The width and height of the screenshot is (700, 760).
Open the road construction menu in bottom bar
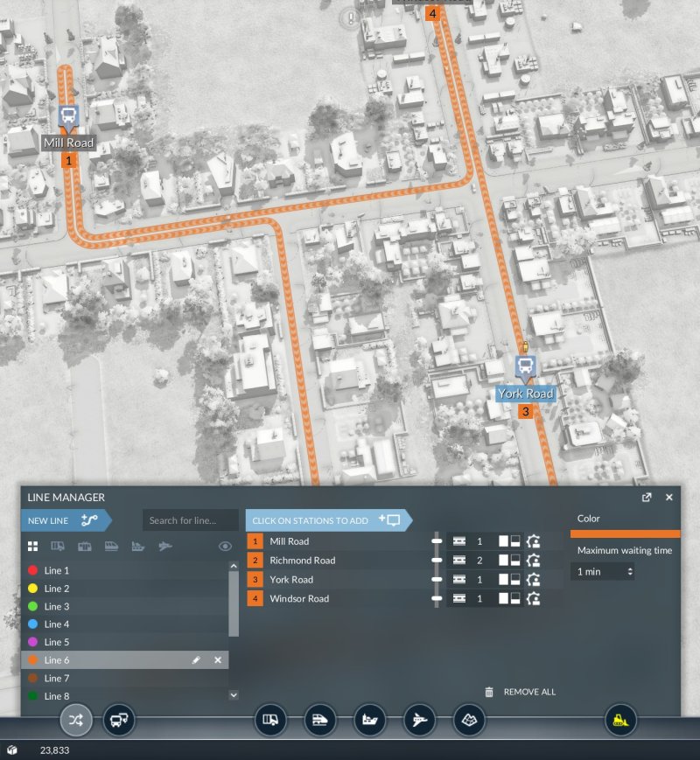[270, 721]
